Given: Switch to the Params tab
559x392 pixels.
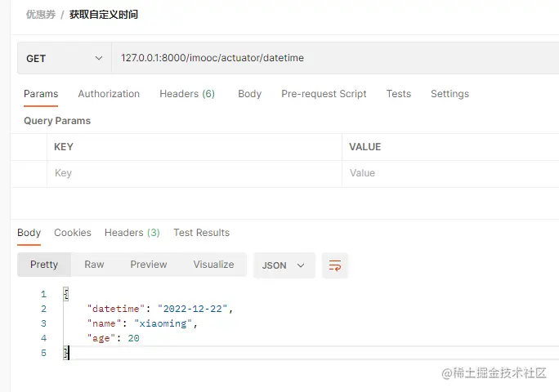Looking at the screenshot, I should click(x=41, y=94).
